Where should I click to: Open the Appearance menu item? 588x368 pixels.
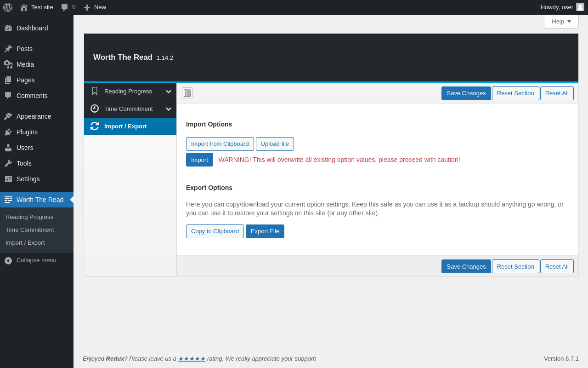pyautogui.click(x=37, y=116)
